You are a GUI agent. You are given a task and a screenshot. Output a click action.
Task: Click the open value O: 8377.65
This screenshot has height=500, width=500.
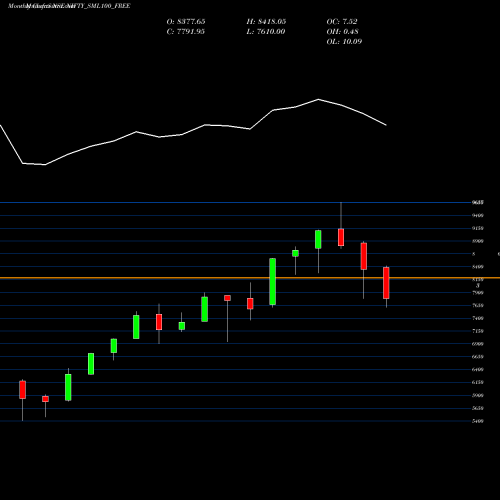186,22
